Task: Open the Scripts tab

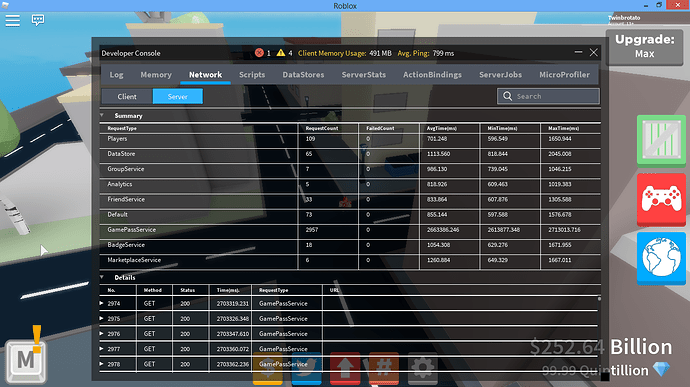Action: 252,75
